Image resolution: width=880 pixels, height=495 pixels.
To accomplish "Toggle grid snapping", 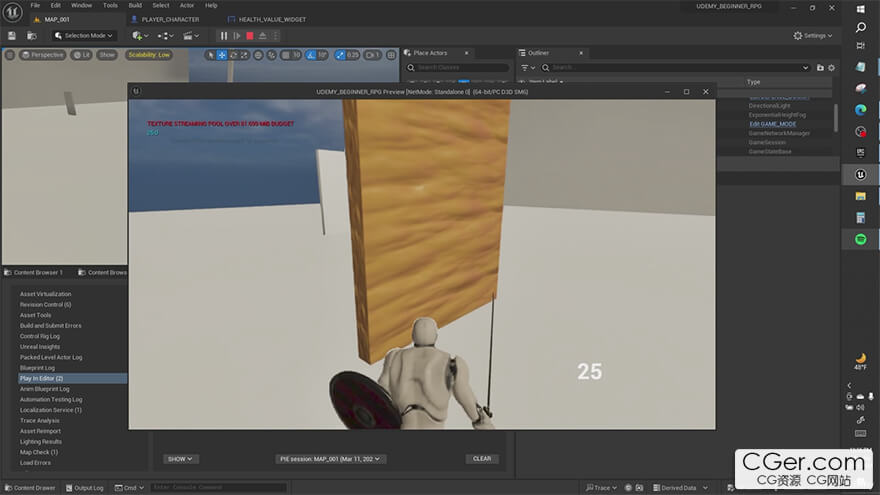I will click(x=286, y=55).
